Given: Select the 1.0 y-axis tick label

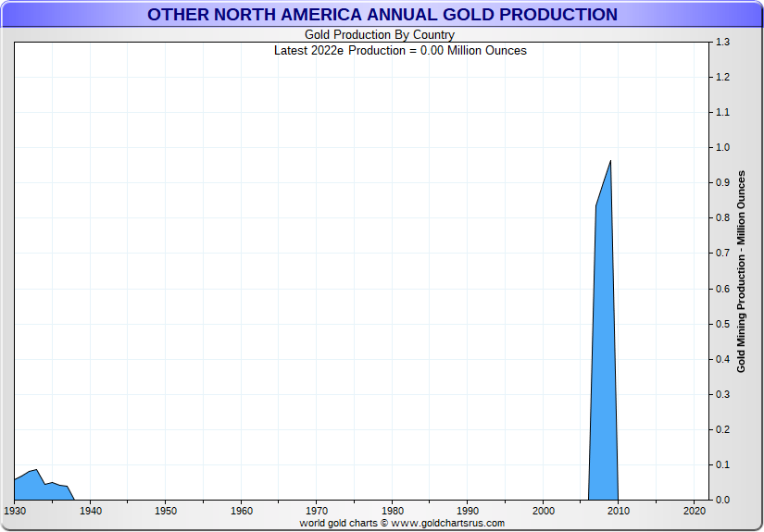Looking at the screenshot, I should pyautogui.click(x=722, y=148).
